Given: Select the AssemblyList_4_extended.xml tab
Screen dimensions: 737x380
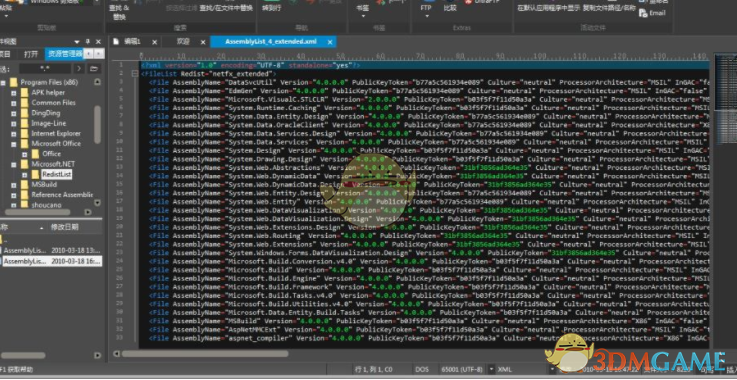Looking at the screenshot, I should [x=271, y=42].
